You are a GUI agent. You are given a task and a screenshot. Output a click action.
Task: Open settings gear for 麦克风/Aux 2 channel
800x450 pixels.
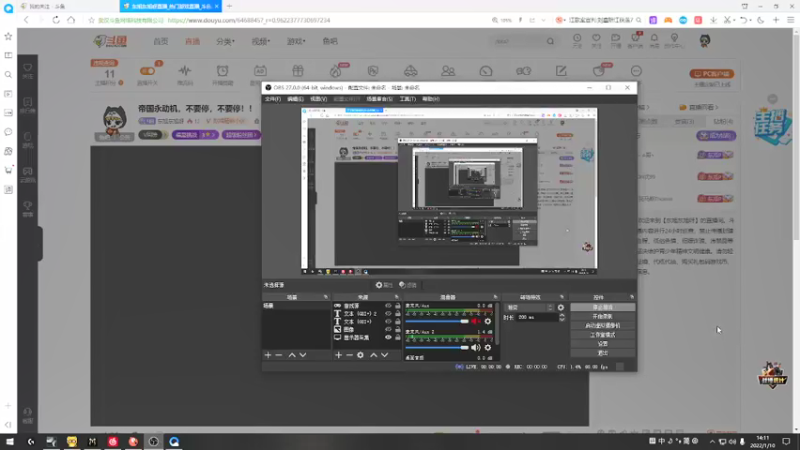point(488,347)
